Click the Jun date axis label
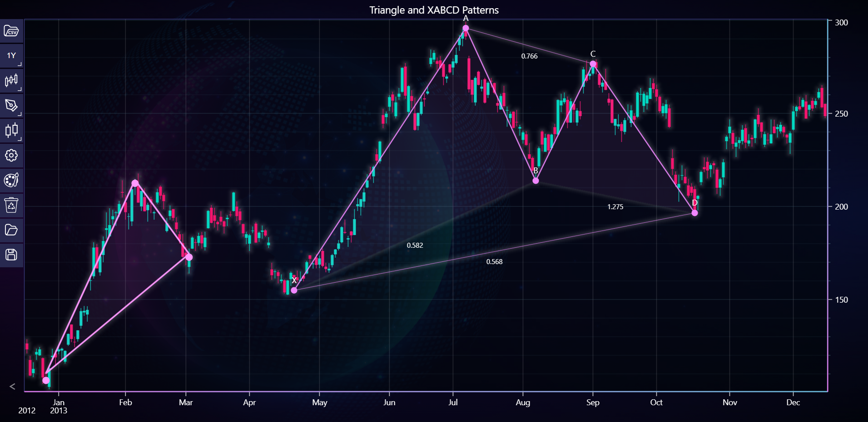868x422 pixels. [389, 402]
